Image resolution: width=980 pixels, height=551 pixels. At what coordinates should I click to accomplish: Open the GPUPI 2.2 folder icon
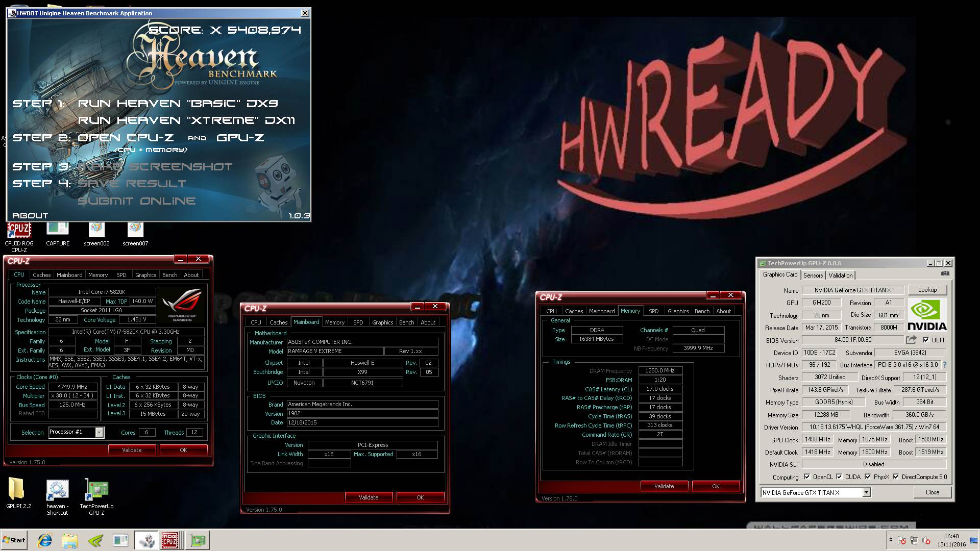[x=18, y=493]
